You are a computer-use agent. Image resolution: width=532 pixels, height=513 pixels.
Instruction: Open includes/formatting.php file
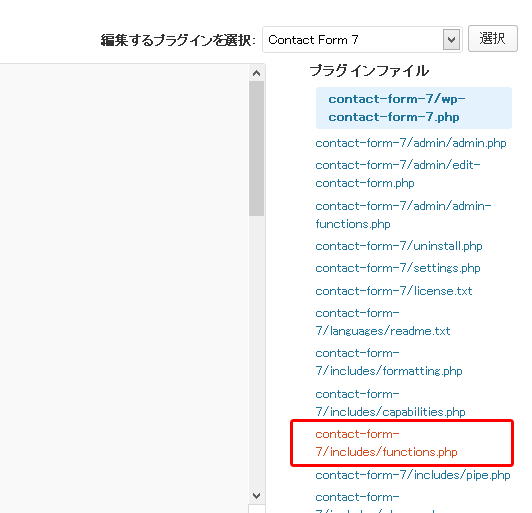(389, 362)
